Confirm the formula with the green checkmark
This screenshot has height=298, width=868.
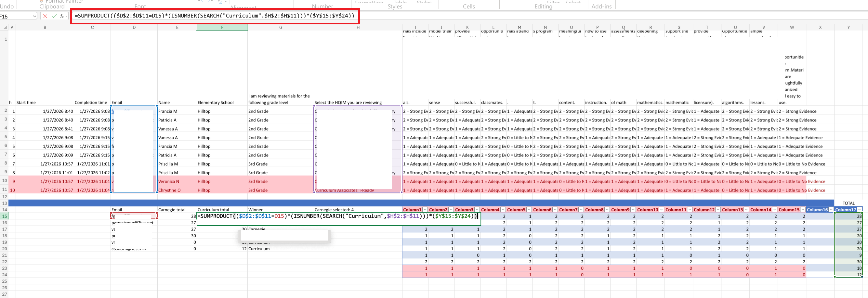tap(54, 16)
